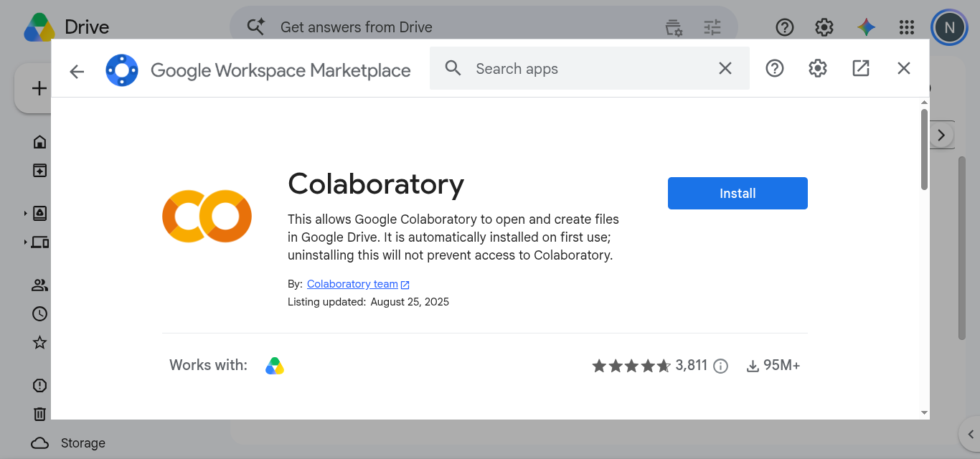This screenshot has height=459, width=980.
Task: Click the Marketplace dialog scroll-up arrow
Action: coord(924,103)
